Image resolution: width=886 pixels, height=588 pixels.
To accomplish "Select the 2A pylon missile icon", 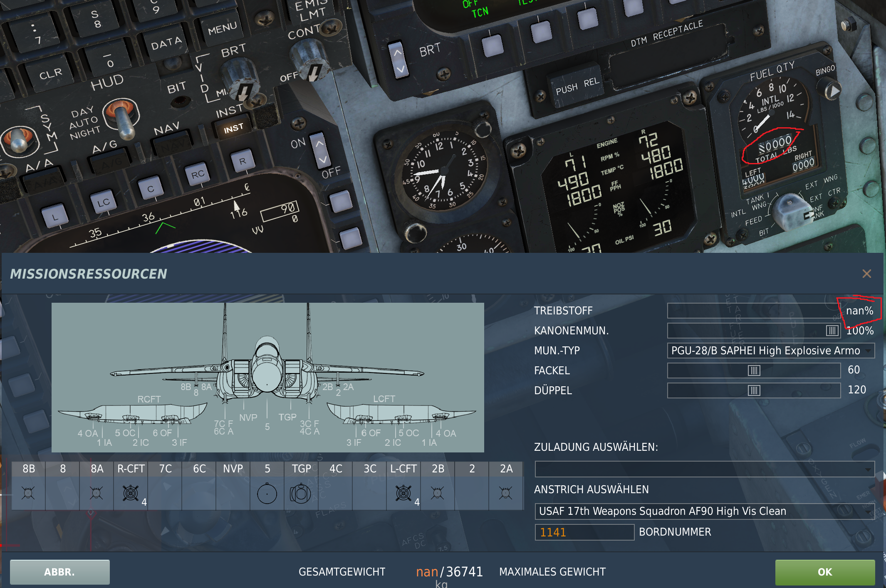I will pos(506,493).
